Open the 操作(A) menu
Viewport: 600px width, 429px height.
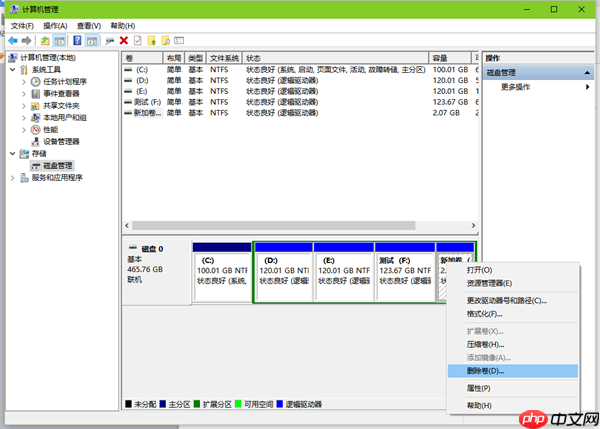click(55, 26)
